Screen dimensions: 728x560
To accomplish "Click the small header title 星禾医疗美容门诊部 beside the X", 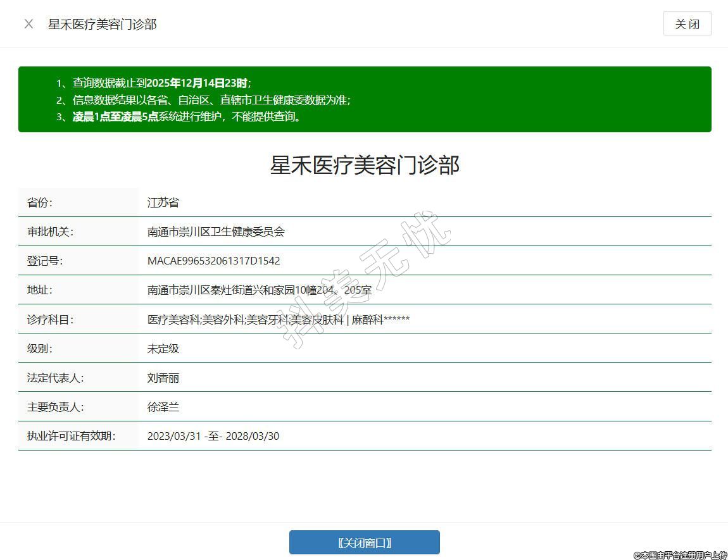I will [x=103, y=24].
